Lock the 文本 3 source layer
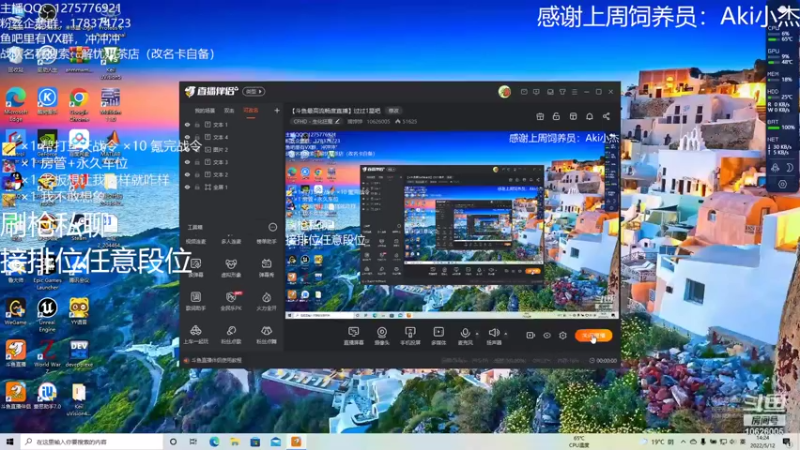This screenshot has width=800, height=450. [197, 162]
